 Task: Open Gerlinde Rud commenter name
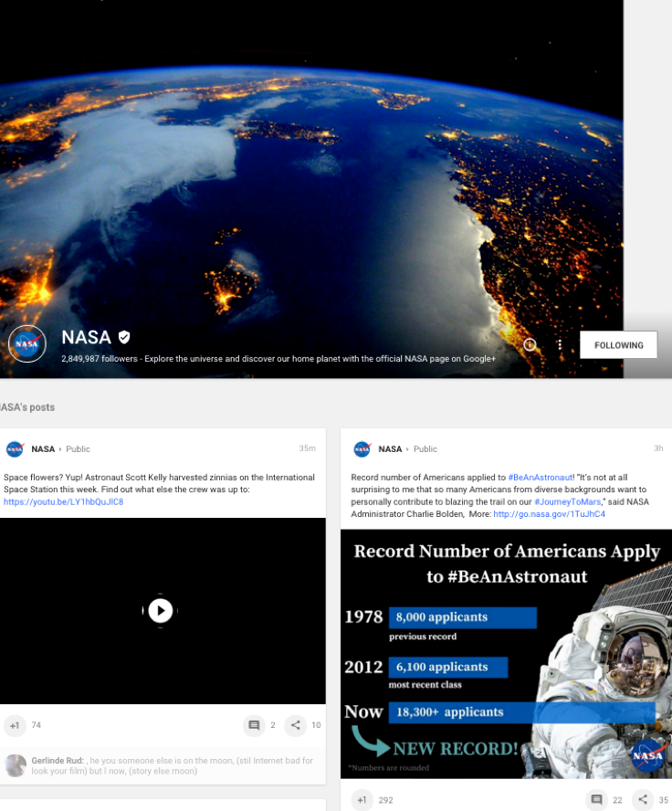[x=57, y=760]
